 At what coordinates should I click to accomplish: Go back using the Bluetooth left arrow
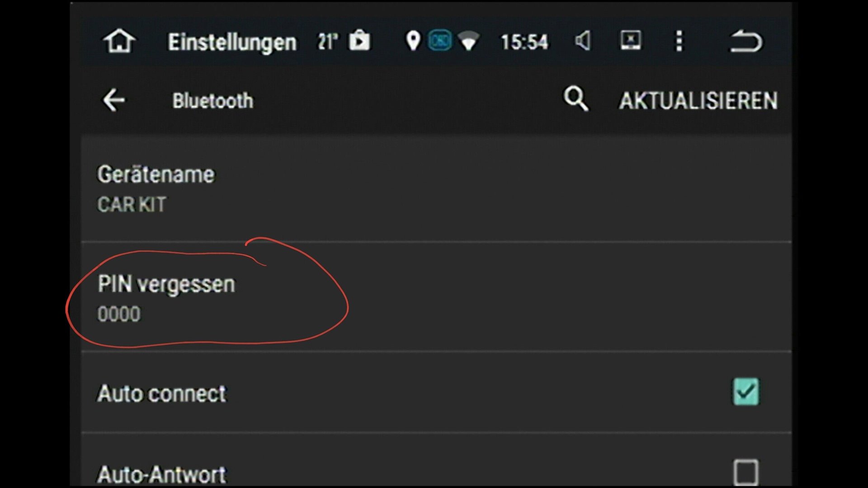(113, 100)
